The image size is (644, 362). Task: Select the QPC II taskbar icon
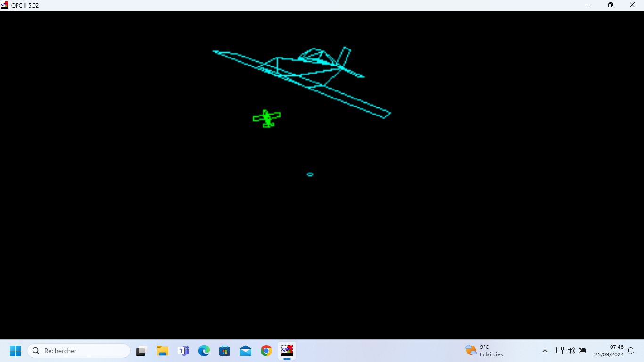pyautogui.click(x=287, y=351)
